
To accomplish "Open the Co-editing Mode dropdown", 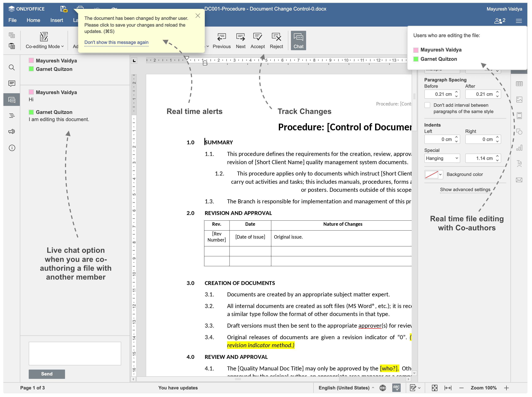I will 45,40.
